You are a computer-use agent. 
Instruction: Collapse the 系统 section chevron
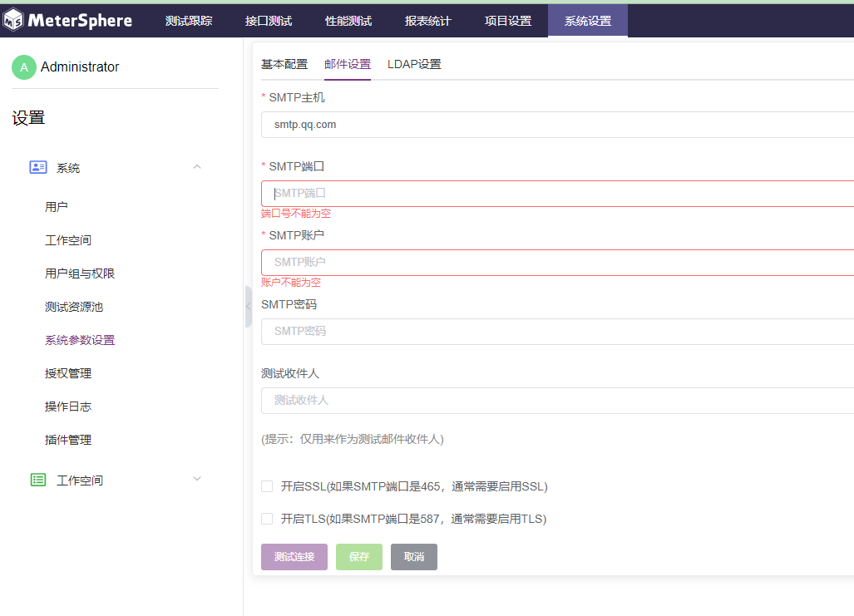pyautogui.click(x=197, y=167)
